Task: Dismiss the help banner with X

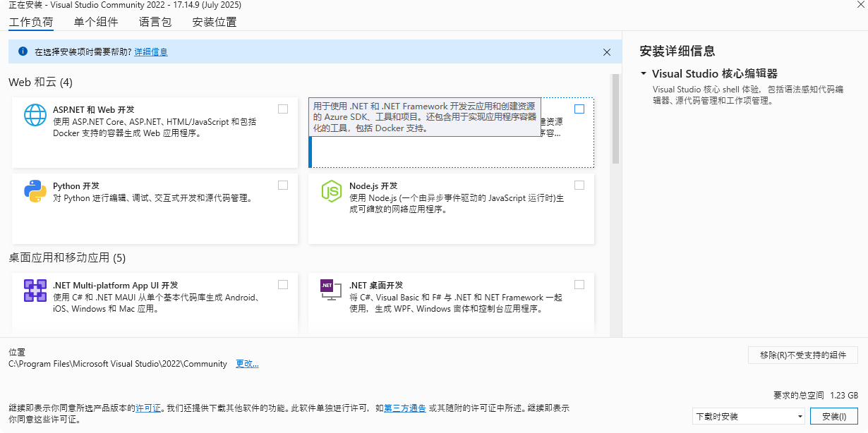Action: tap(607, 52)
